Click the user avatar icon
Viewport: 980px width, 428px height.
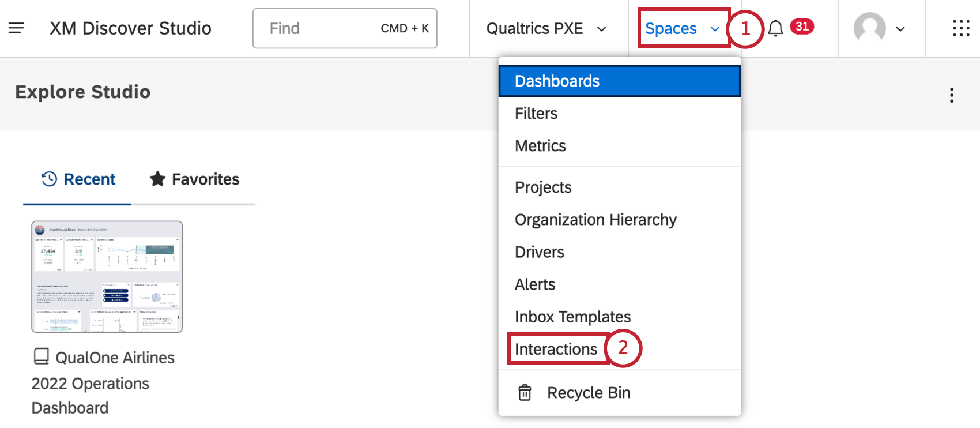869,28
